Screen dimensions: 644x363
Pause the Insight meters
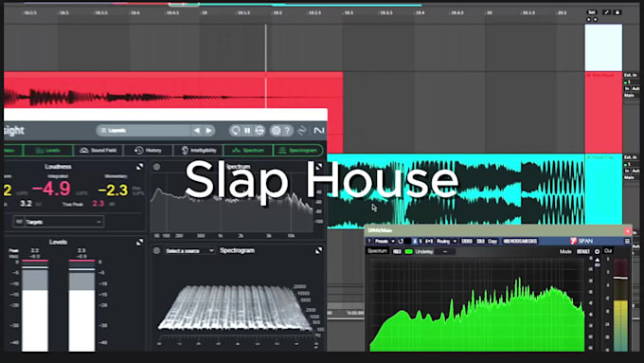247,130
